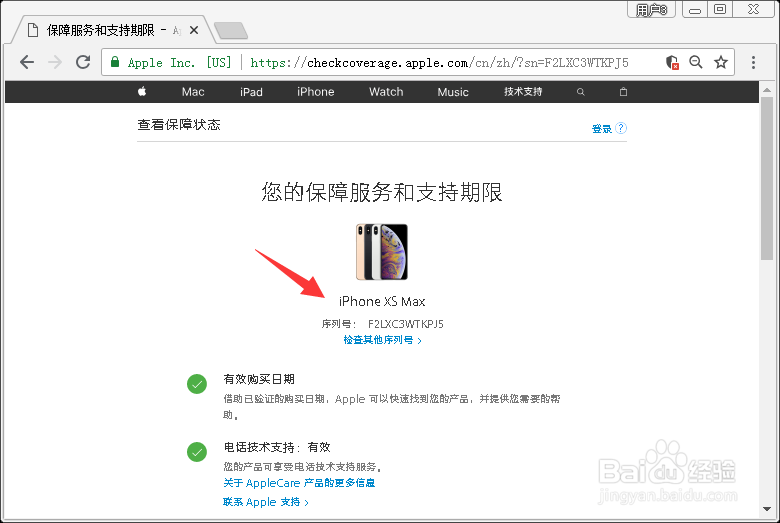Click the Apple logo in the nav bar

pyautogui.click(x=142, y=91)
